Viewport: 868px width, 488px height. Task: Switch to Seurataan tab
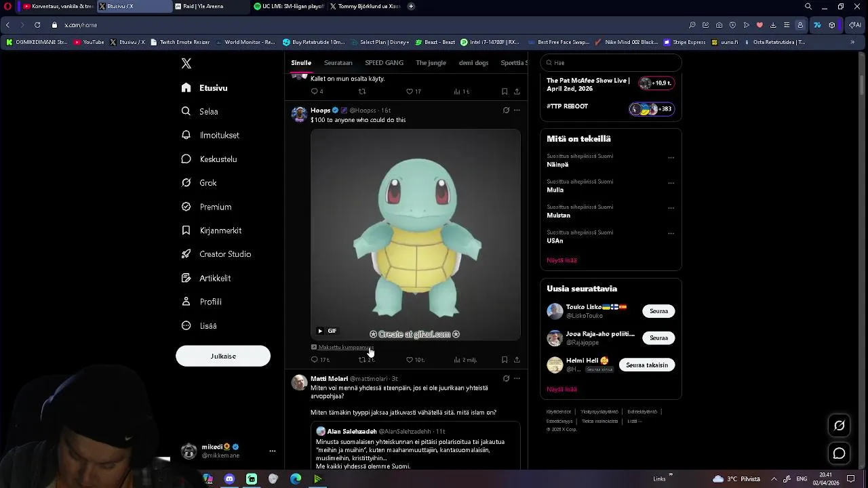[338, 63]
